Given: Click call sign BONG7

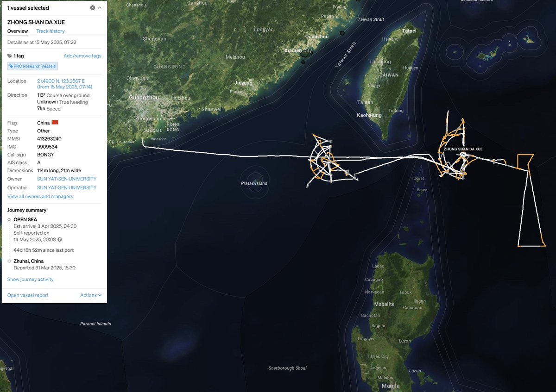Looking at the screenshot, I should [x=46, y=155].
